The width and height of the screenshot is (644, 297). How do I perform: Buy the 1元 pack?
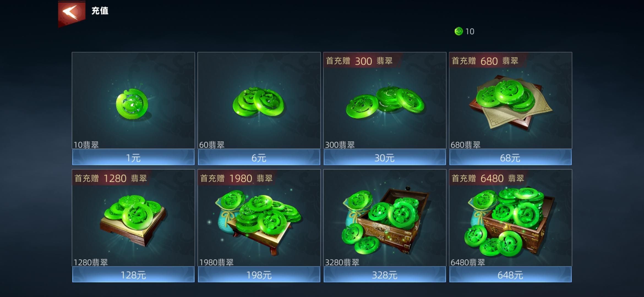point(133,158)
